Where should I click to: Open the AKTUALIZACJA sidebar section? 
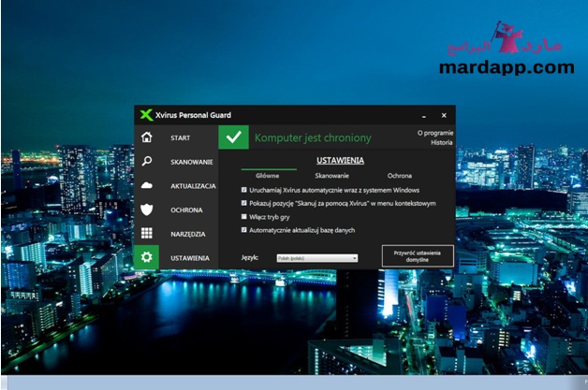pyautogui.click(x=193, y=186)
